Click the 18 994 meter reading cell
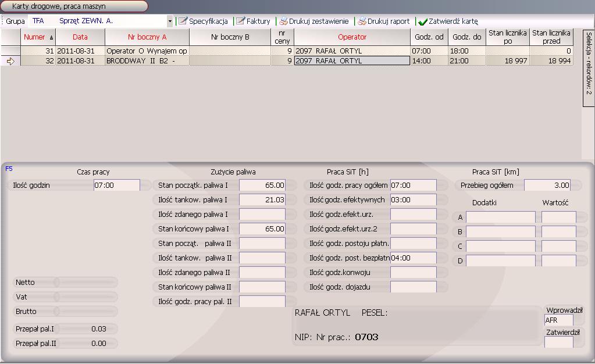 551,60
